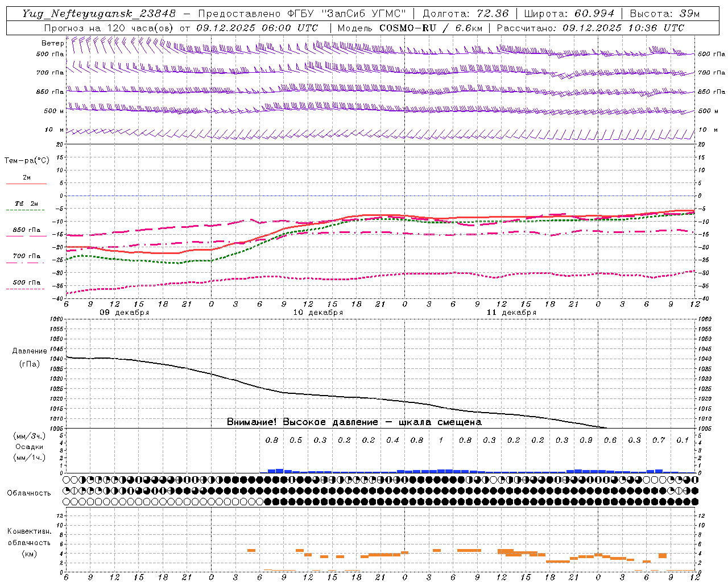Image resolution: width=728 pixels, height=582 pixels.
Task: Select the 500 м wind level label on left
Action: coord(54,111)
